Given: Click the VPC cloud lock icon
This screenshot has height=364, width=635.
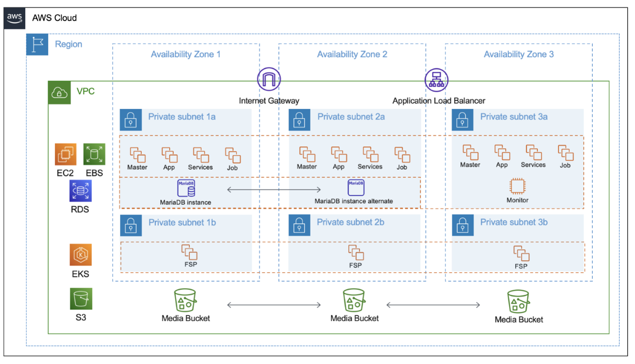Looking at the screenshot, I should coord(60,93).
